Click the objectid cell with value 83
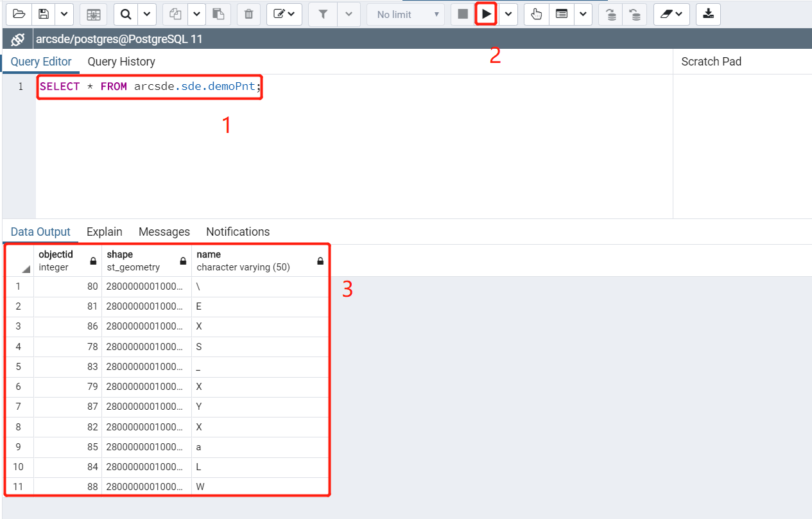812x519 pixels. click(67, 367)
